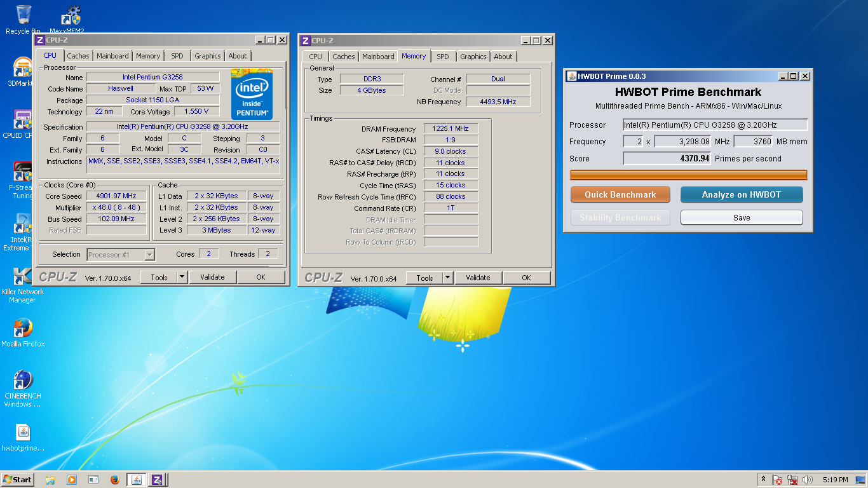Click OK button in left CPU-Z window

point(261,277)
